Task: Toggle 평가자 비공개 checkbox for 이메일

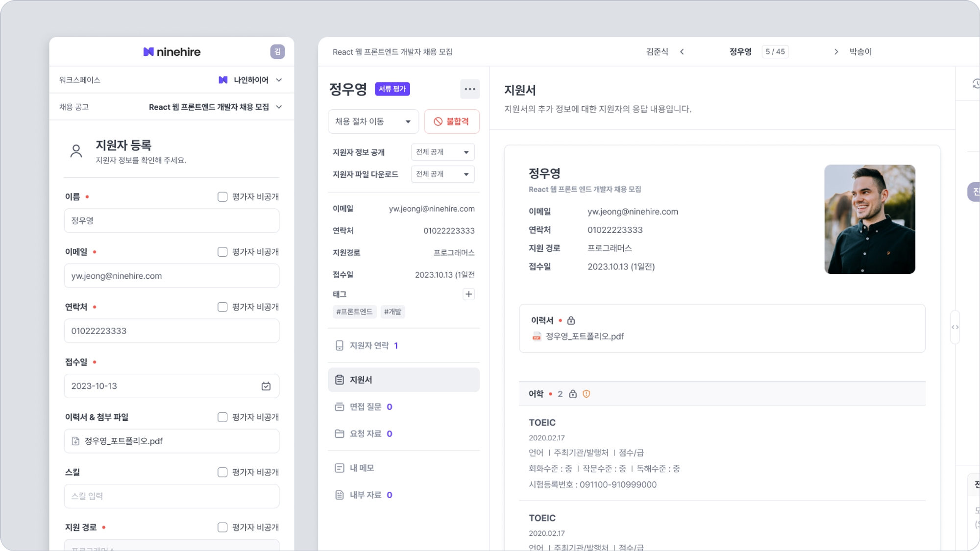Action: coord(222,252)
